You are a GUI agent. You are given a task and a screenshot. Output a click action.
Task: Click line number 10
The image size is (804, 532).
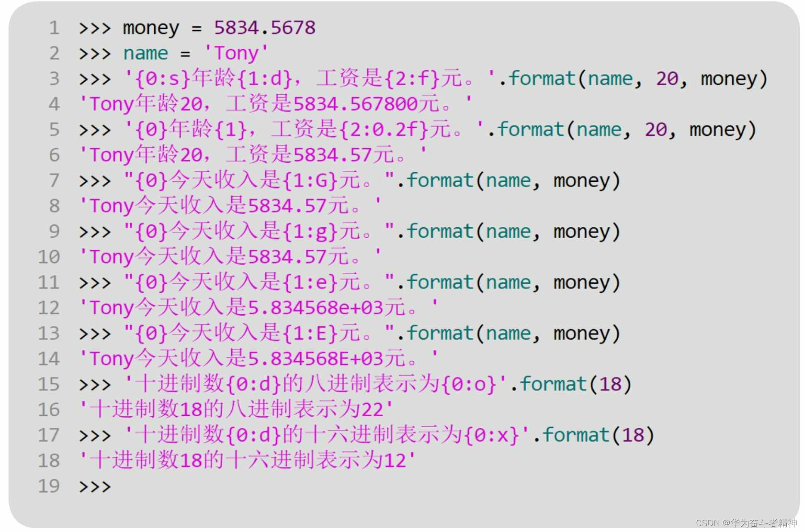click(49, 257)
